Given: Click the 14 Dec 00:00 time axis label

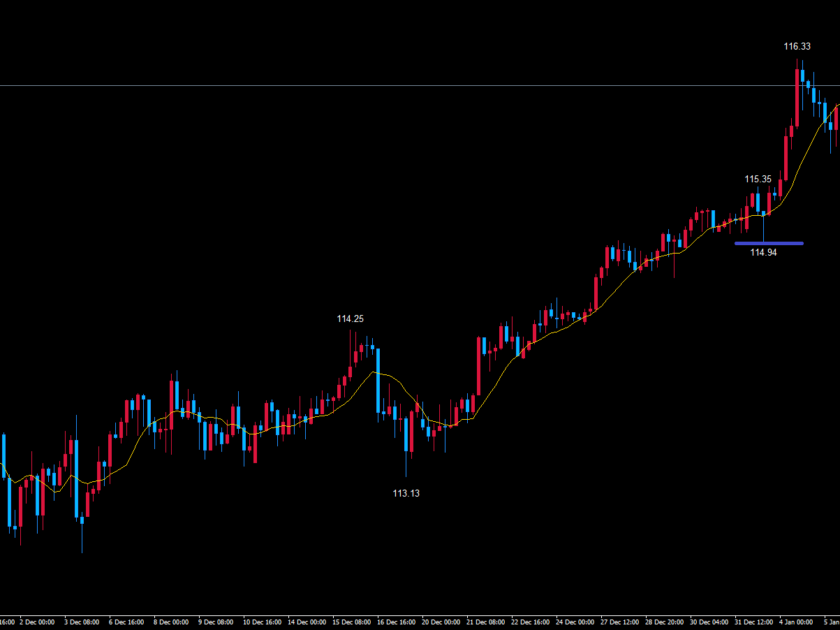Looking at the screenshot, I should point(308,621).
